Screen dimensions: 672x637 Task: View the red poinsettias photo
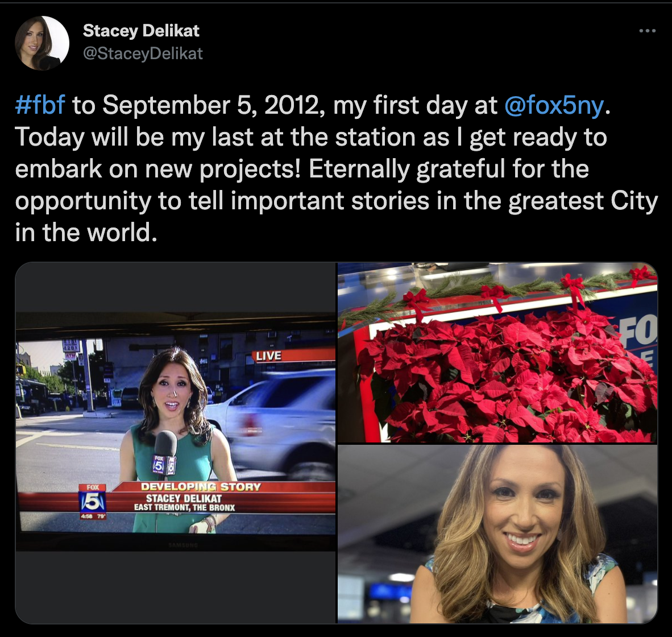click(497, 353)
